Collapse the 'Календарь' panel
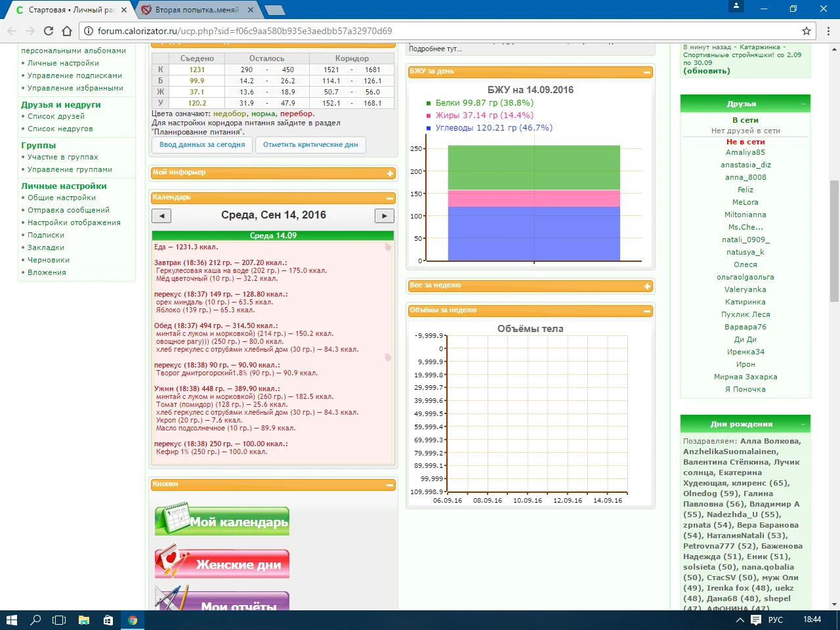 (390, 198)
